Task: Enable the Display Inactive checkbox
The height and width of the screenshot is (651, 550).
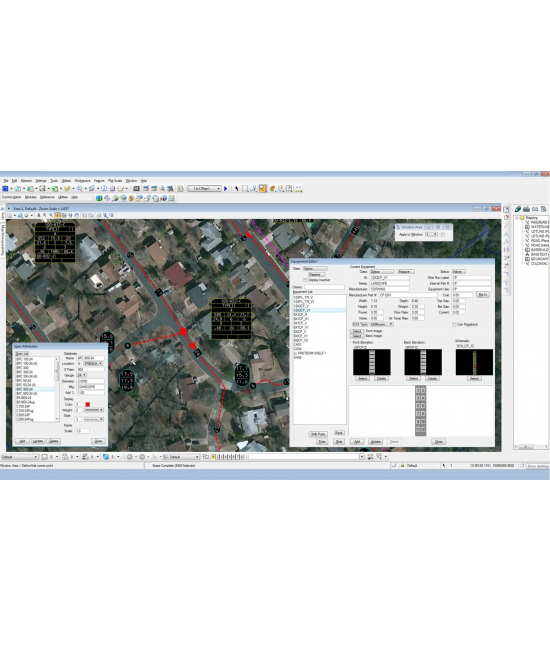Action: tap(306, 280)
